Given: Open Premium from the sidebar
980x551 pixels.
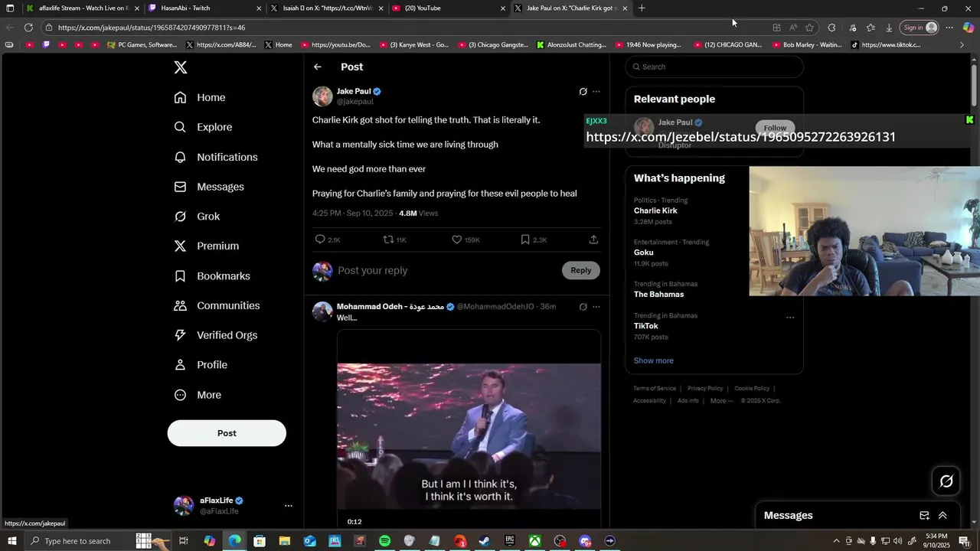Looking at the screenshot, I should tap(207, 246).
